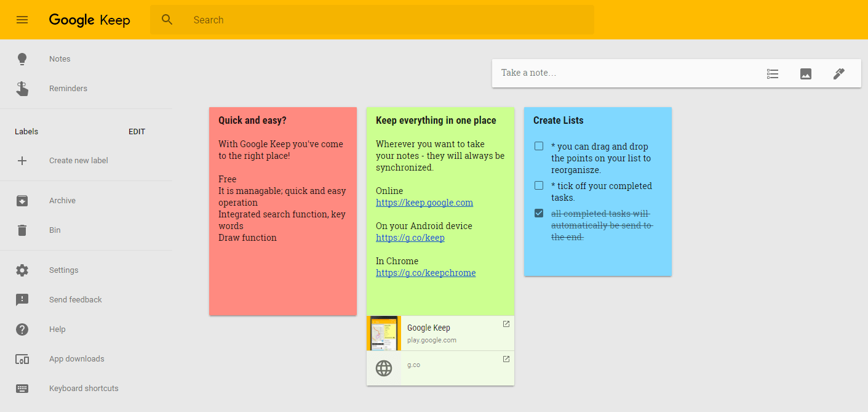
Task: Open the blue 'Create Lists' note title
Action: pos(559,121)
